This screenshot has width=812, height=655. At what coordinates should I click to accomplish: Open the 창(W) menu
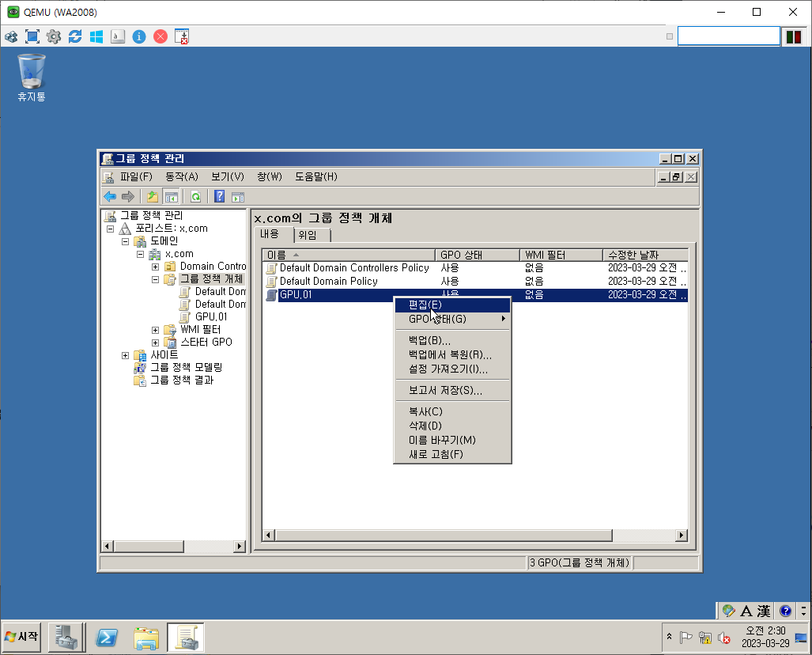pos(270,176)
